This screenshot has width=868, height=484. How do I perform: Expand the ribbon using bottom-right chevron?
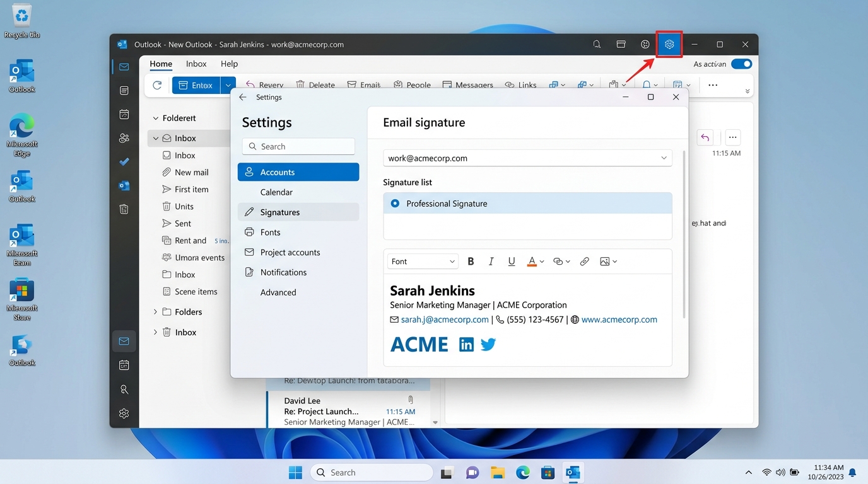[748, 91]
